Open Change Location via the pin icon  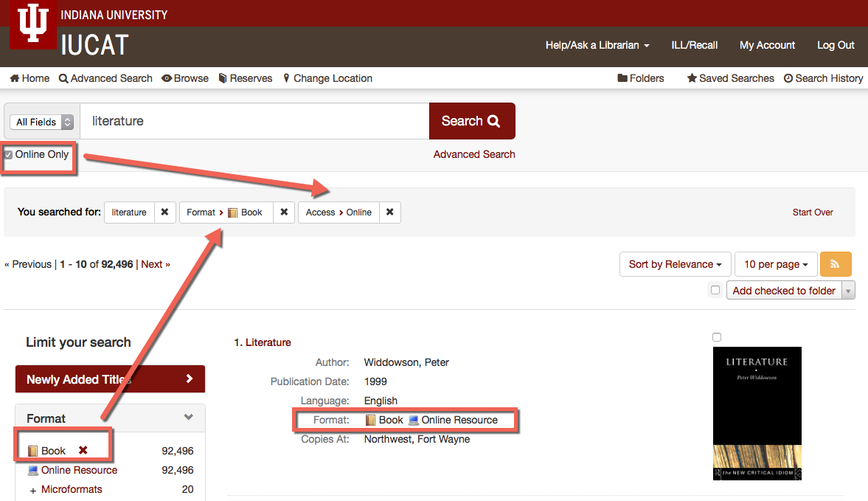286,77
